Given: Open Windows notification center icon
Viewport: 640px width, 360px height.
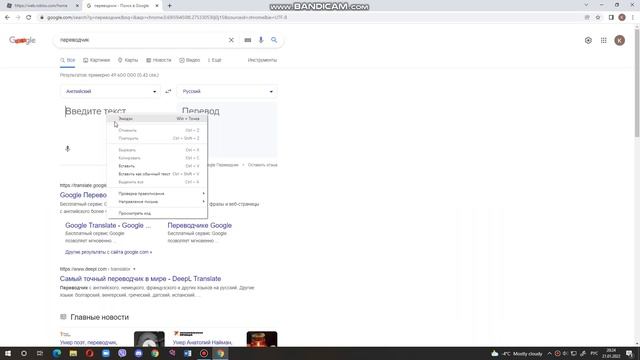Looking at the screenshot, I should click(629, 353).
